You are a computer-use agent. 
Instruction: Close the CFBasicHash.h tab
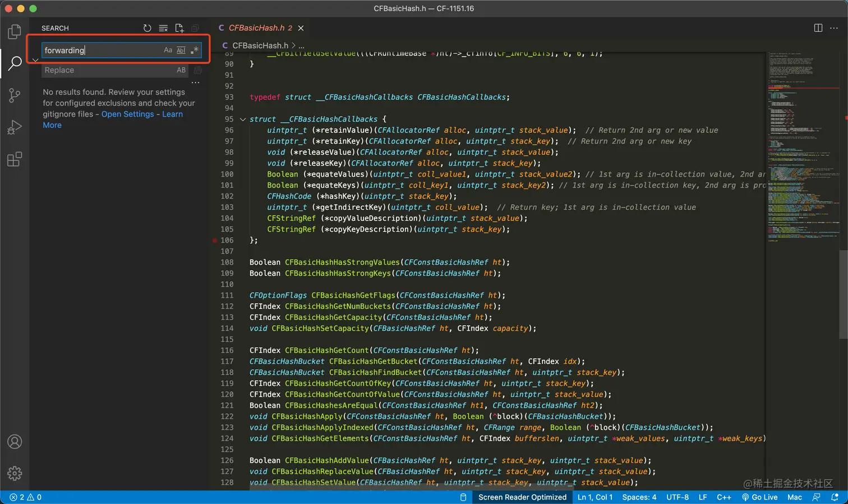[301, 28]
